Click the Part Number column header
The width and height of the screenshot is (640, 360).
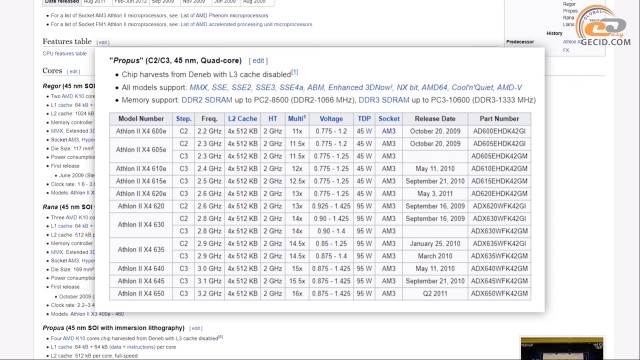pos(499,119)
